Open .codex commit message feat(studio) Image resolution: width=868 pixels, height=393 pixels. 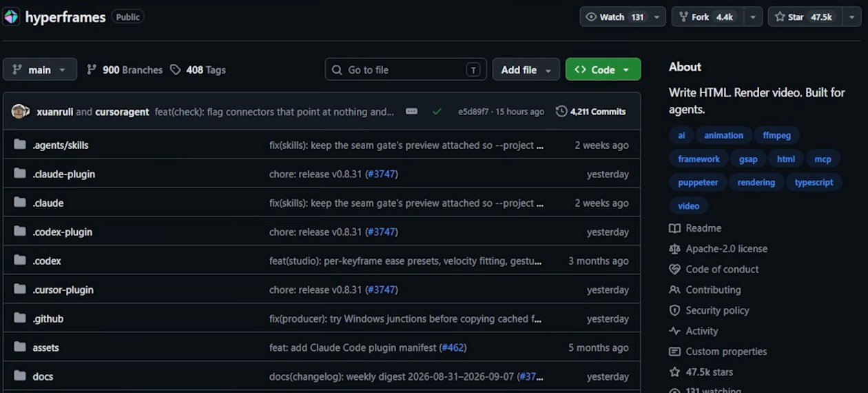coord(406,261)
